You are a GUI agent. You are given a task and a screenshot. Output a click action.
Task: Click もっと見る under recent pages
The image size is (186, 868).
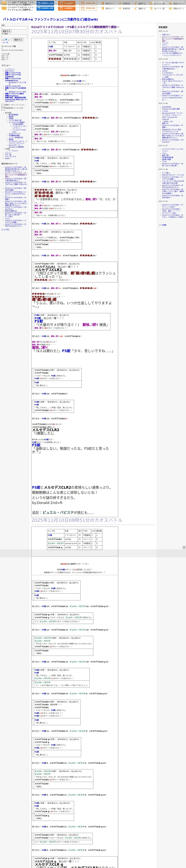(5, 229)
